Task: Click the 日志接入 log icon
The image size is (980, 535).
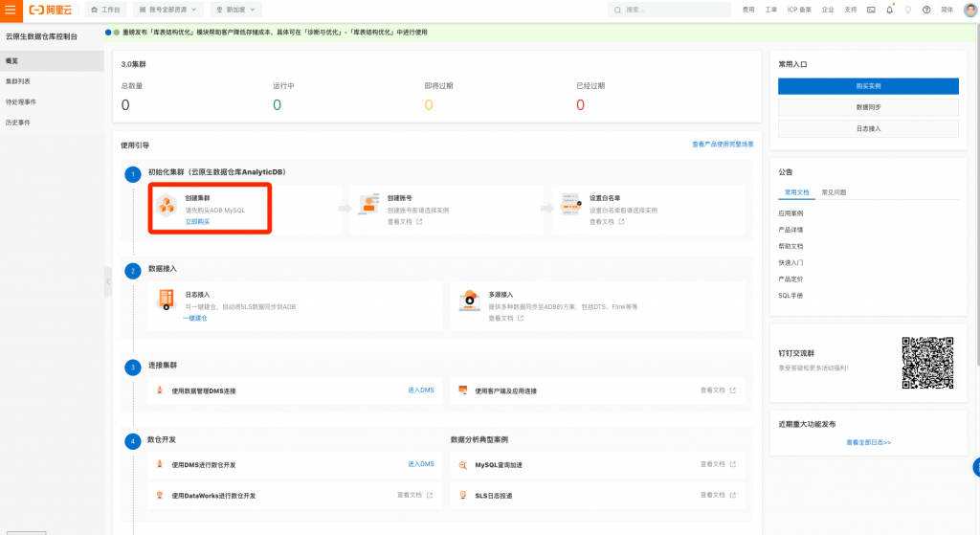Action: tap(167, 300)
